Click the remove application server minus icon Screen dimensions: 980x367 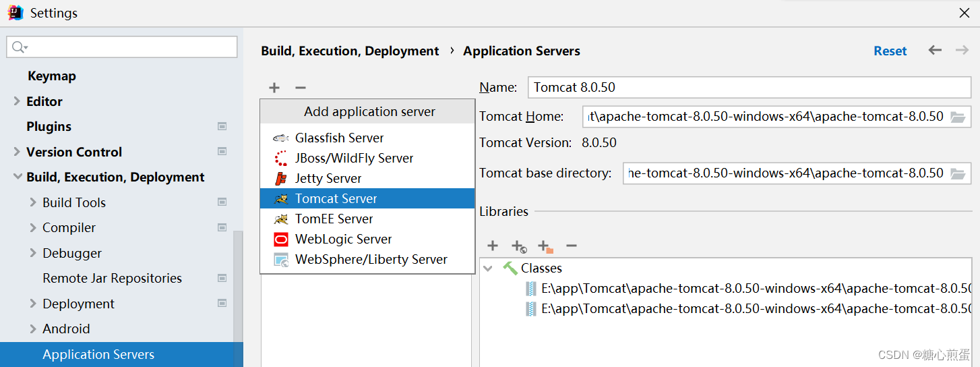[301, 88]
